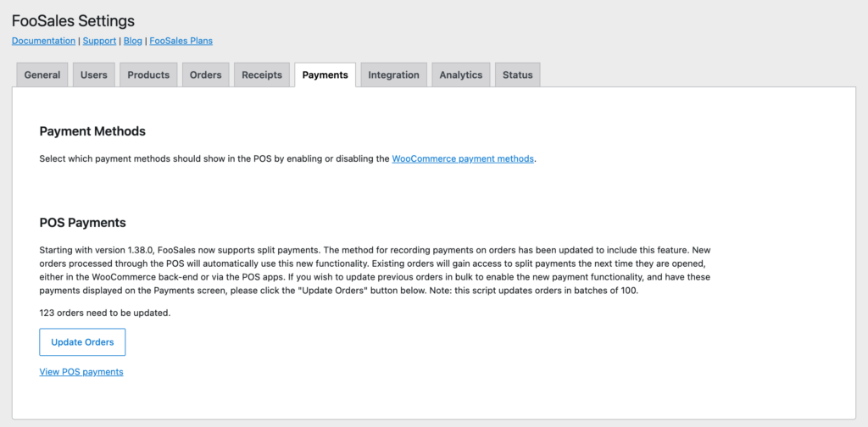868x427 pixels.
Task: Open the Integration tab
Action: [x=393, y=75]
